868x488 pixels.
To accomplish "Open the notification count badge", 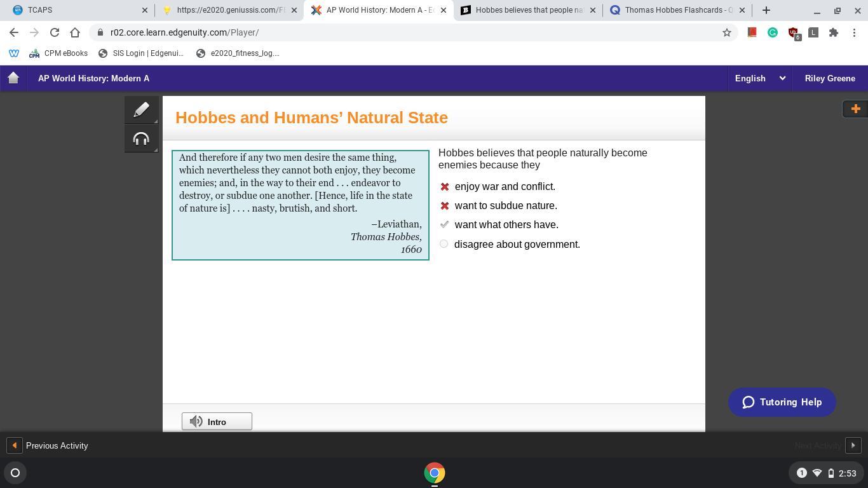I will (x=801, y=473).
